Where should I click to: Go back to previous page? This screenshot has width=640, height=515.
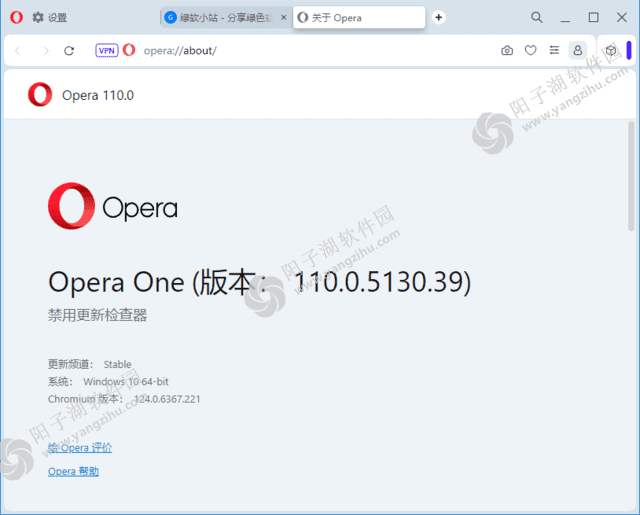tap(18, 51)
